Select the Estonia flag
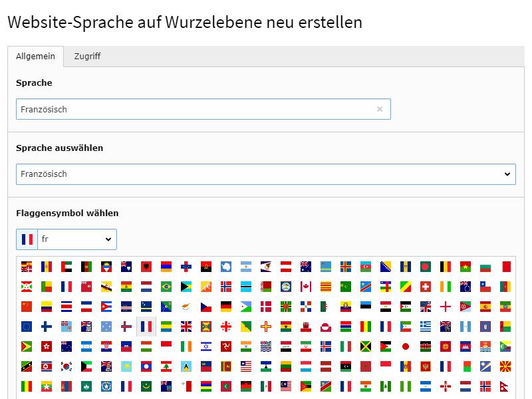This screenshot has height=399, width=532. 366,307
